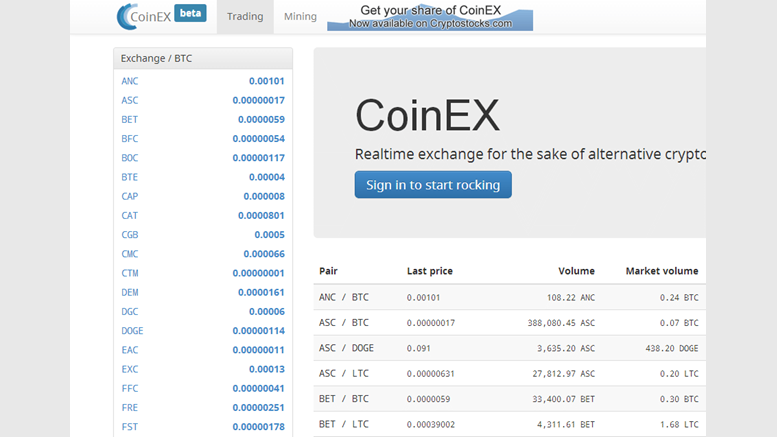The height and width of the screenshot is (437, 777).
Task: Select the ASC / DOGE pair row
Action: point(346,348)
